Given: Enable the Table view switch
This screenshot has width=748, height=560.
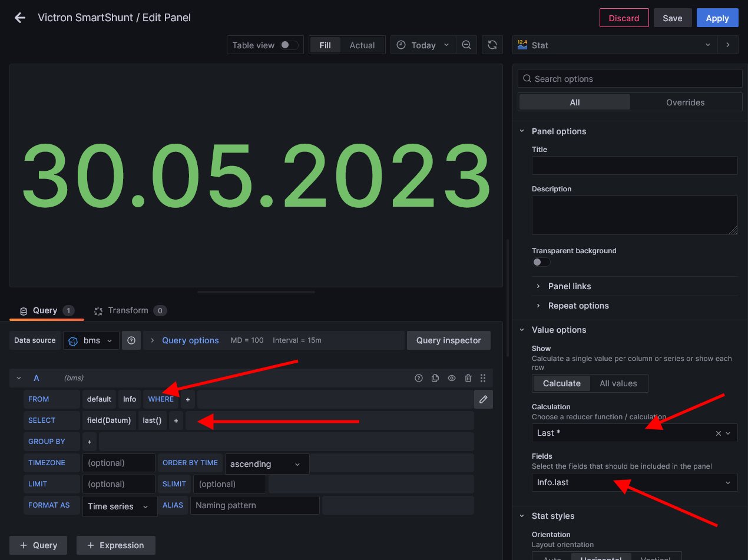Looking at the screenshot, I should 289,45.
